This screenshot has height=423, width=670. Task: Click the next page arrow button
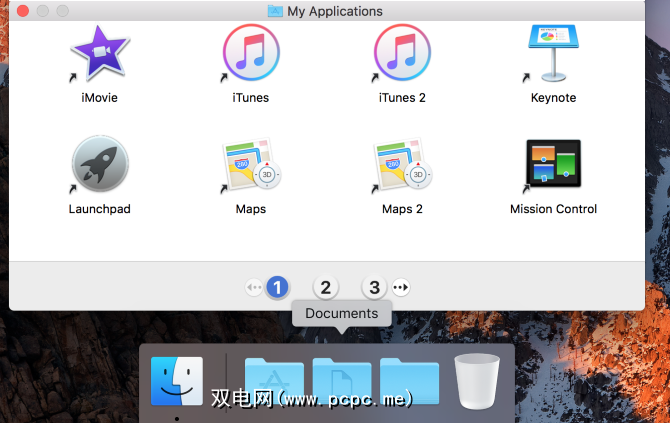tap(401, 287)
